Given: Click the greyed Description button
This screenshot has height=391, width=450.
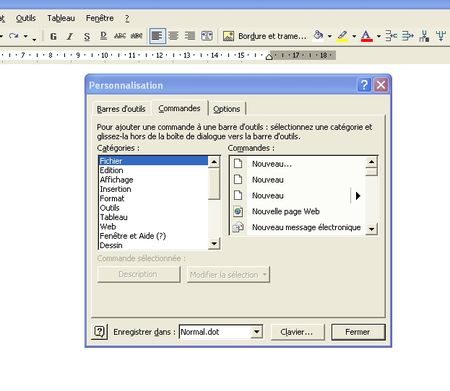Looking at the screenshot, I should coord(138,274).
